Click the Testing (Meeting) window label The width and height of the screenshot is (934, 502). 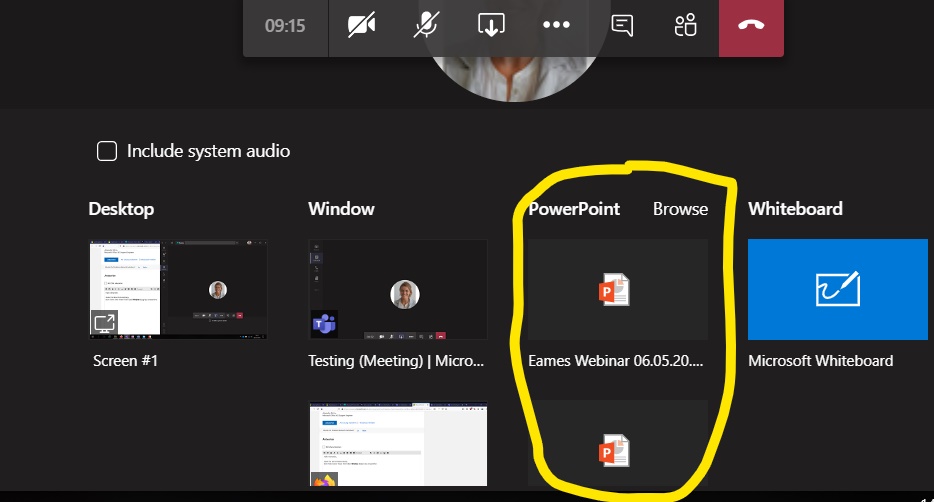[x=396, y=361]
